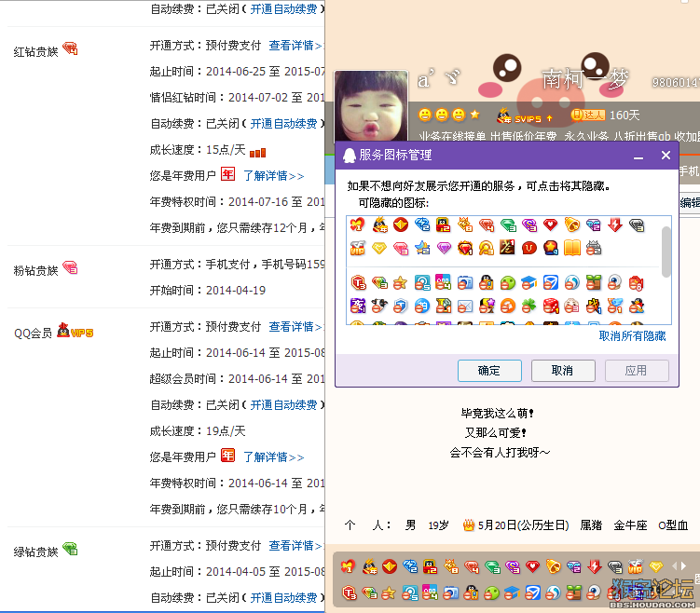Click the 达人 160天 badge
The width and height of the screenshot is (700, 613).
(605, 116)
